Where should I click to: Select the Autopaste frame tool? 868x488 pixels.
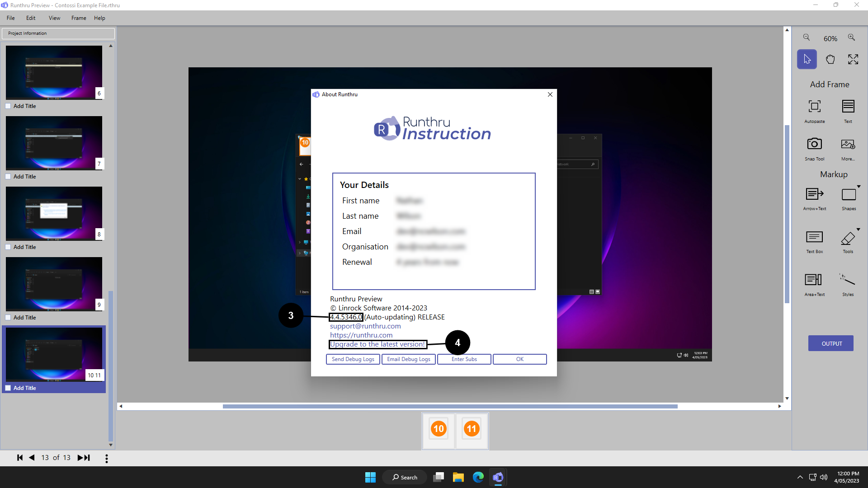point(814,107)
